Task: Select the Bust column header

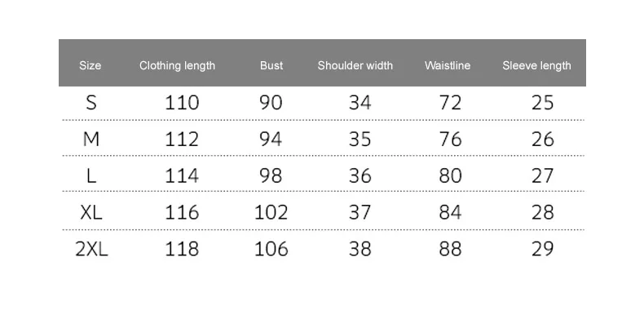Action: (271, 65)
